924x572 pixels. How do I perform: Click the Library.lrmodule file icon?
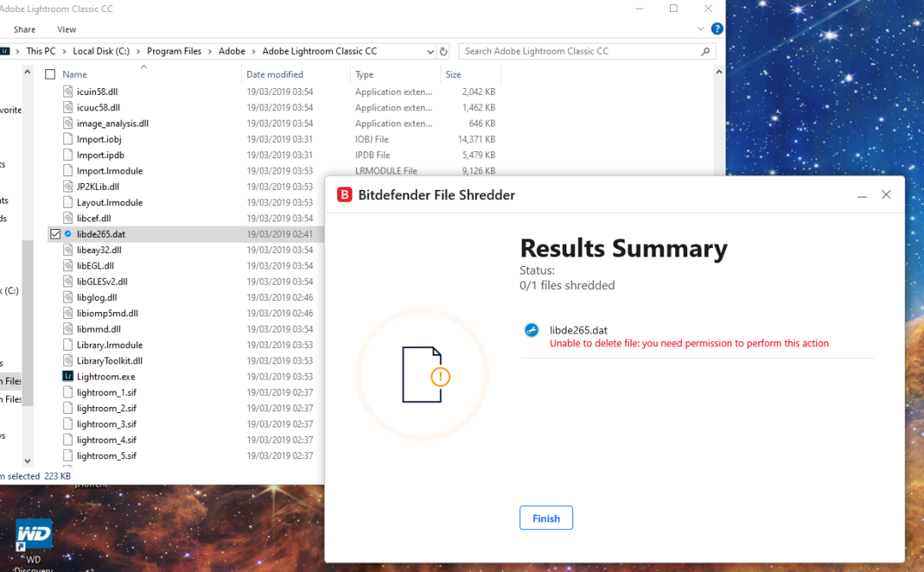coord(68,345)
